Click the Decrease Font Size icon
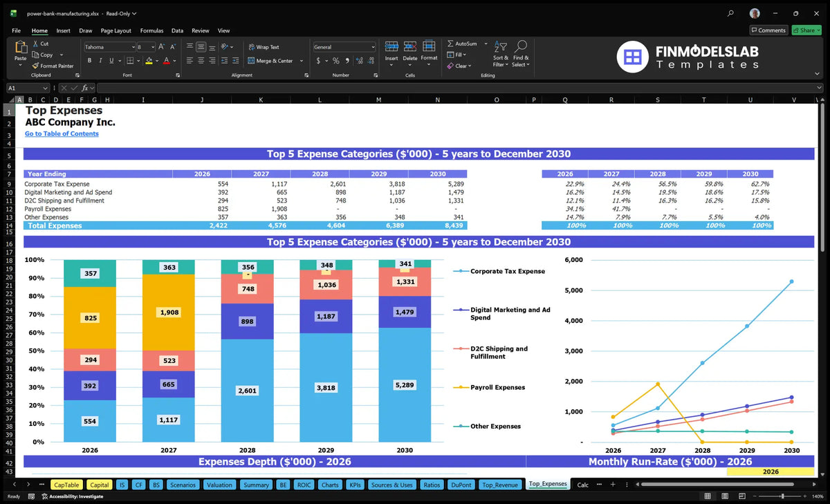The image size is (830, 504). click(172, 47)
